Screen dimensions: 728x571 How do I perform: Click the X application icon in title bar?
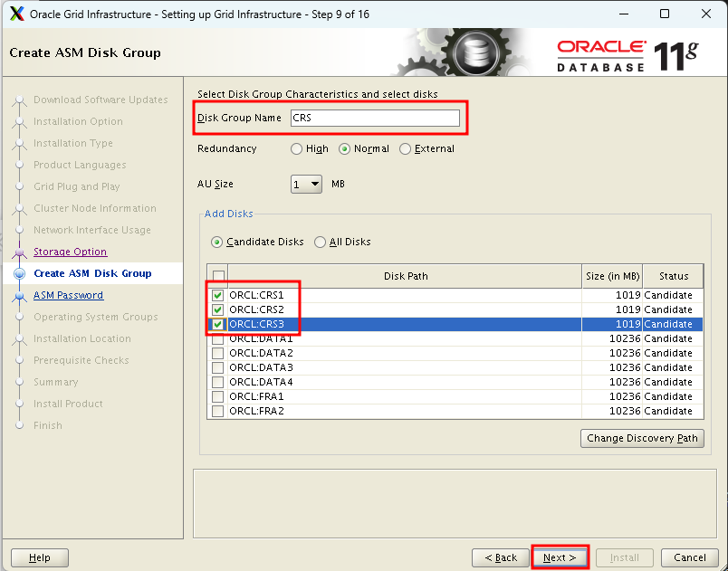[x=16, y=14]
